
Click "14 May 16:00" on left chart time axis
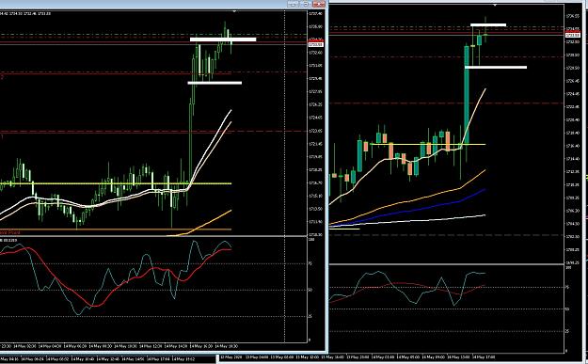pyautogui.click(x=202, y=346)
